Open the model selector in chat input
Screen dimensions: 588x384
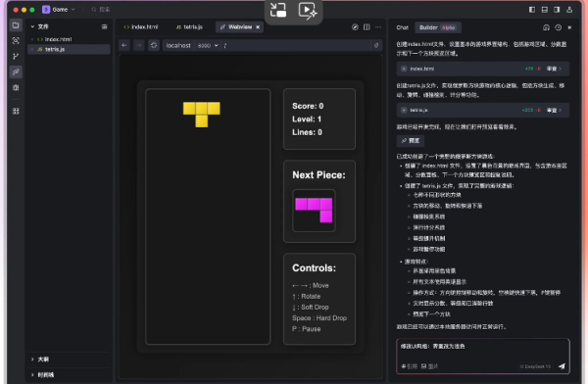tap(535, 366)
